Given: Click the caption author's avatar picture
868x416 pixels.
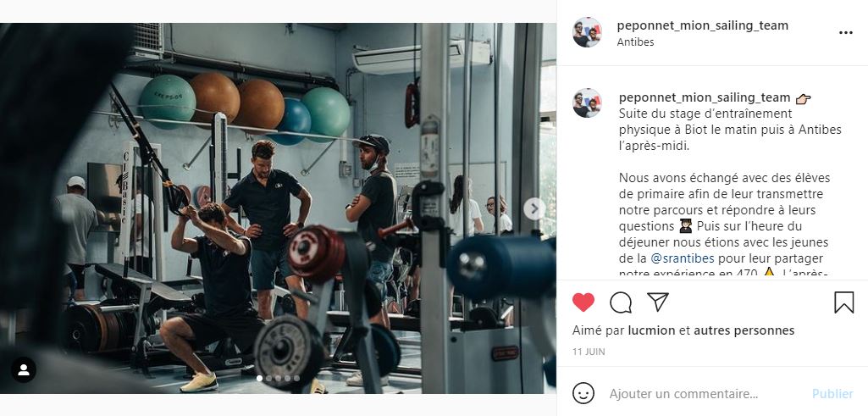Looking at the screenshot, I should (x=587, y=103).
